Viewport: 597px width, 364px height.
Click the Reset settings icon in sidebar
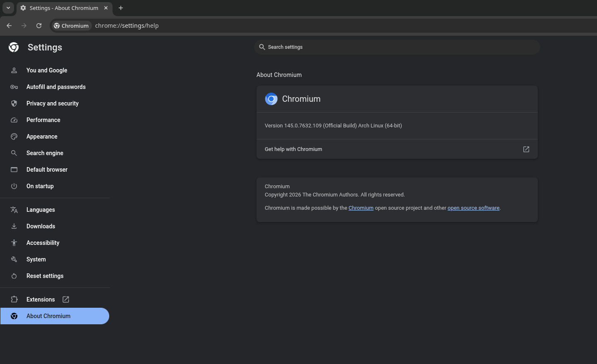pos(14,276)
